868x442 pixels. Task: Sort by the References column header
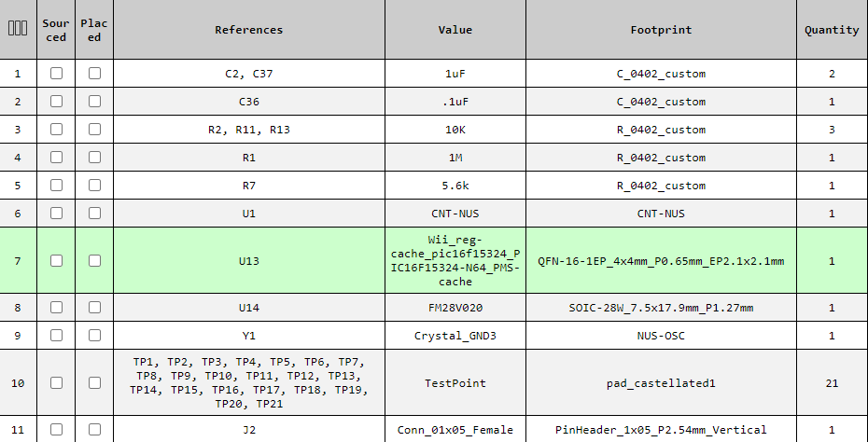(x=249, y=29)
